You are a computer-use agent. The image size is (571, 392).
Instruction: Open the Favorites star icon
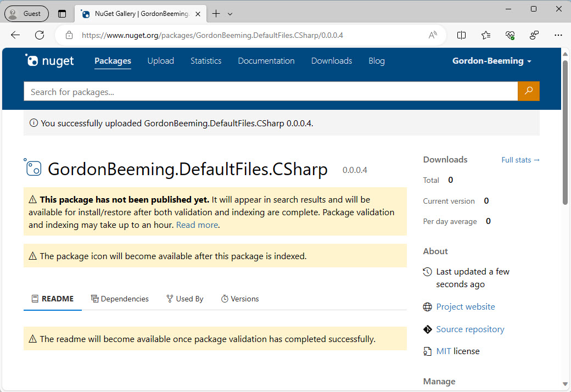click(x=486, y=35)
